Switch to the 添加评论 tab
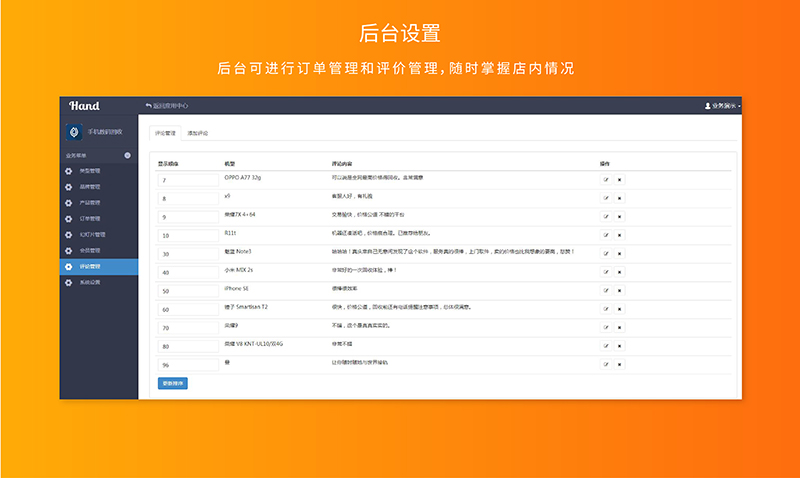The width and height of the screenshot is (800, 478). [x=197, y=133]
